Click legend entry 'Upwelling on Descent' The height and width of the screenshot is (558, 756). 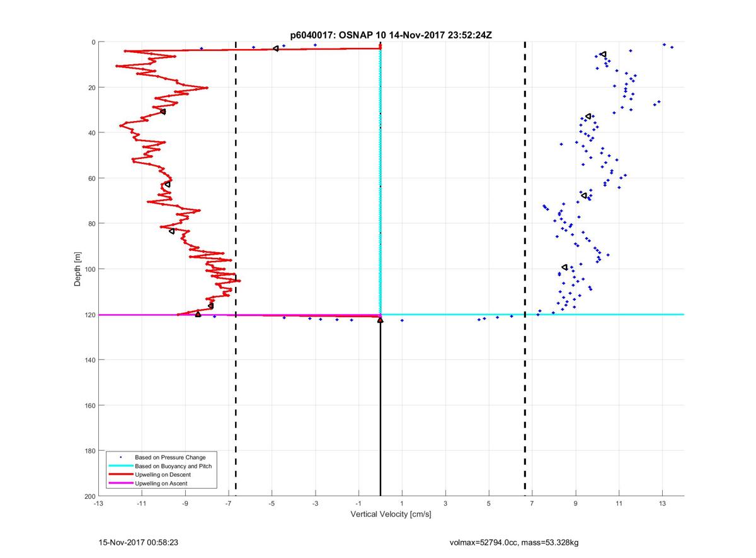click(163, 474)
